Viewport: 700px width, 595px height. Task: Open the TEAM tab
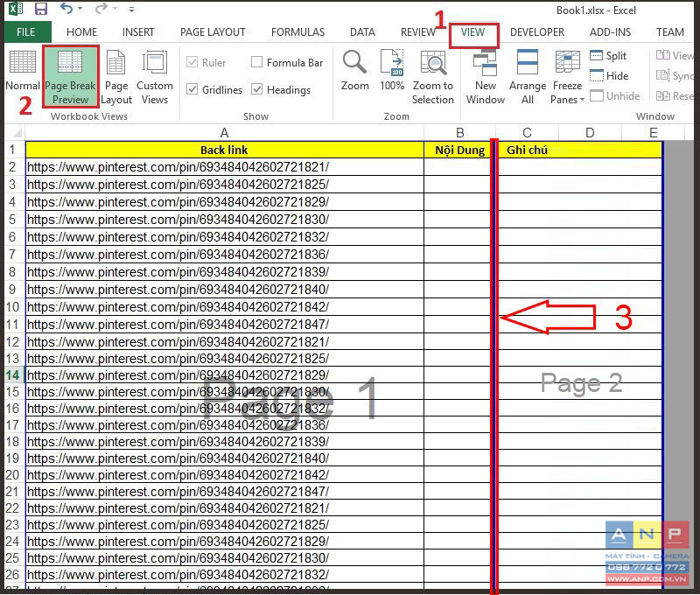pyautogui.click(x=669, y=32)
